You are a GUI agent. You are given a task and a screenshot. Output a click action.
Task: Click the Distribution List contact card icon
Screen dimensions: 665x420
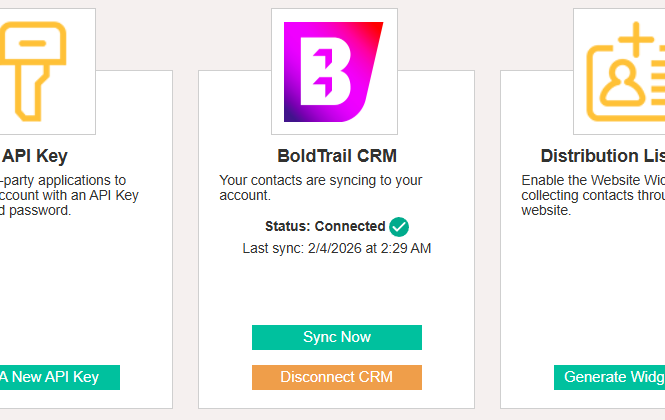pyautogui.click(x=626, y=71)
